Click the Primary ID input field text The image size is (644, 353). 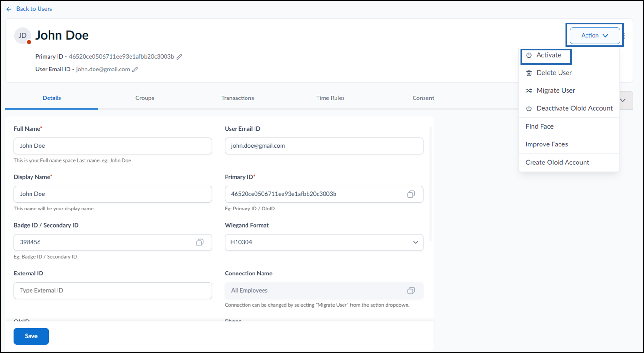[x=284, y=194]
